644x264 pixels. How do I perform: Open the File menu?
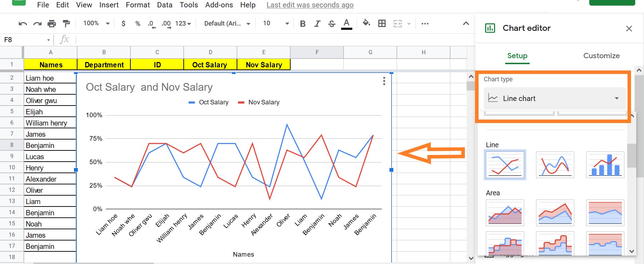(43, 5)
